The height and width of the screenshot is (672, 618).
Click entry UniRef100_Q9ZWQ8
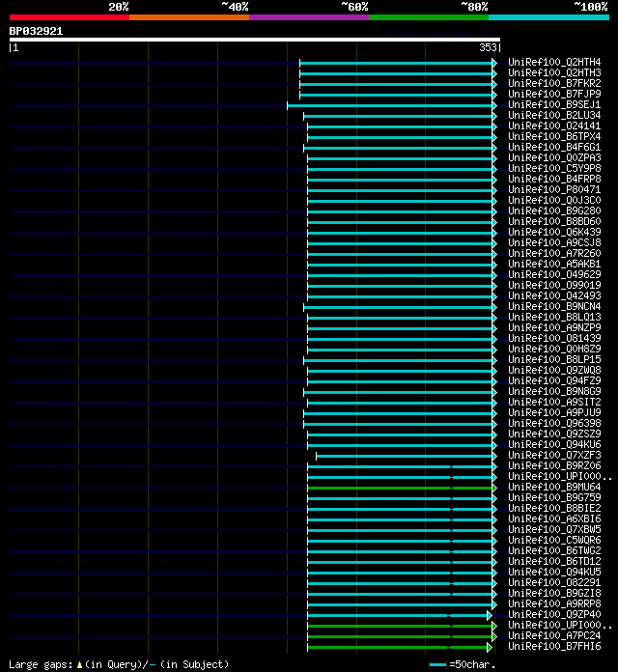(554, 371)
